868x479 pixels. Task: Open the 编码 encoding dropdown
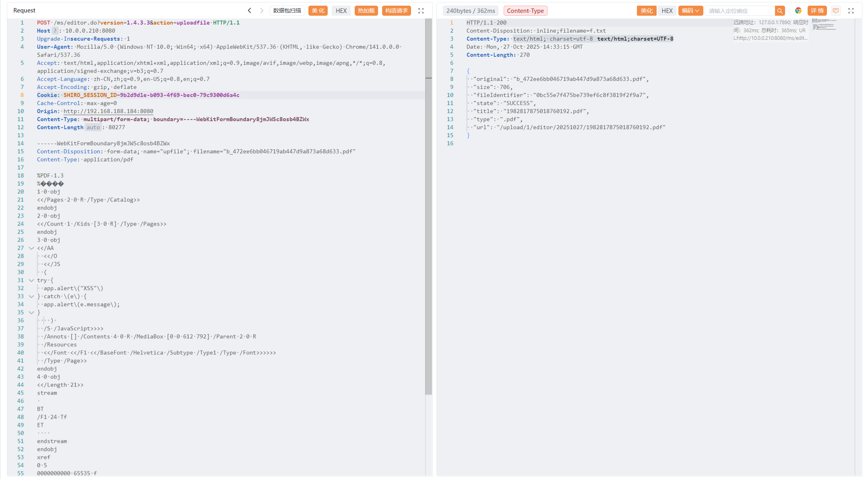point(690,11)
